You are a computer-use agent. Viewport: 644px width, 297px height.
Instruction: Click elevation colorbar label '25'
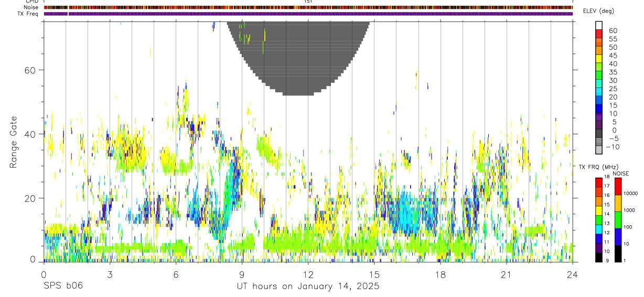[x=613, y=89]
